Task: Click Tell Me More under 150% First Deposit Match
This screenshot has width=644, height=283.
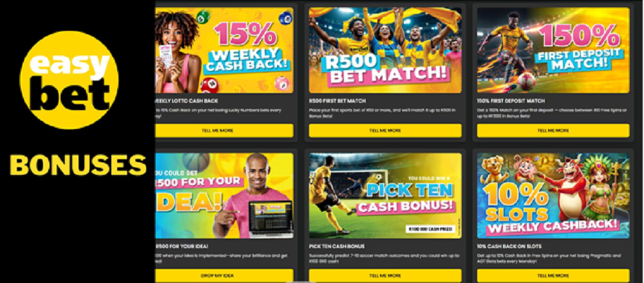Action: point(553,130)
